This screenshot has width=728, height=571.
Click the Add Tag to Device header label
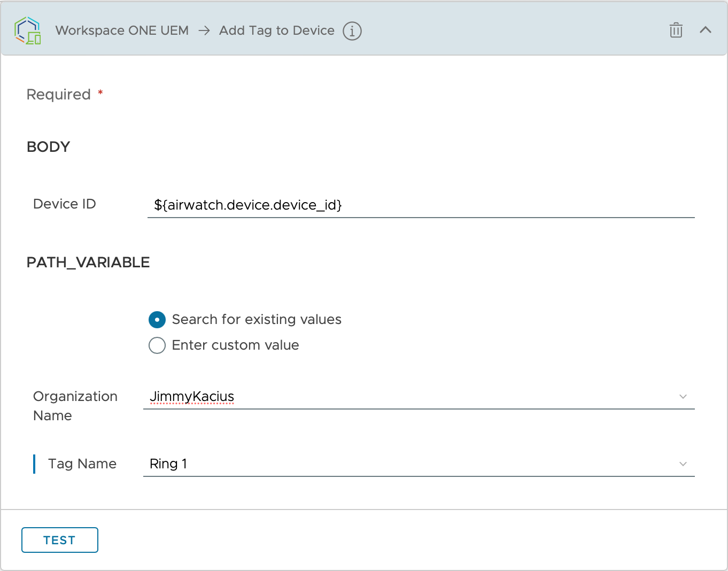pos(276,30)
